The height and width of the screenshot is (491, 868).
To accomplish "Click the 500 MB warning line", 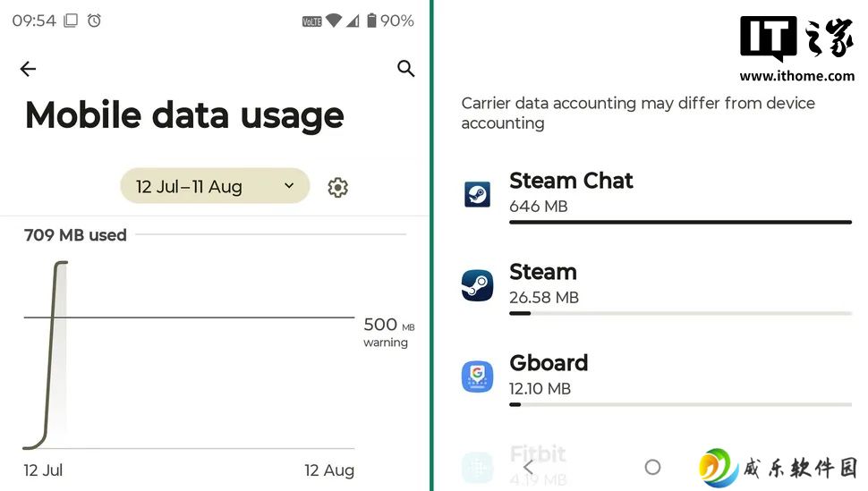I will coord(190,317).
